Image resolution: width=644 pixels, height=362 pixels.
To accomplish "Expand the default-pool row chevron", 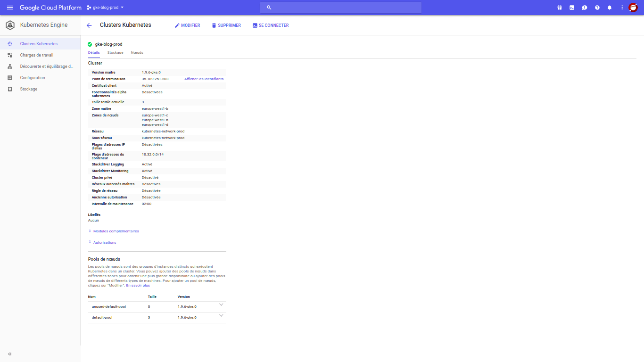I will 221,315.
